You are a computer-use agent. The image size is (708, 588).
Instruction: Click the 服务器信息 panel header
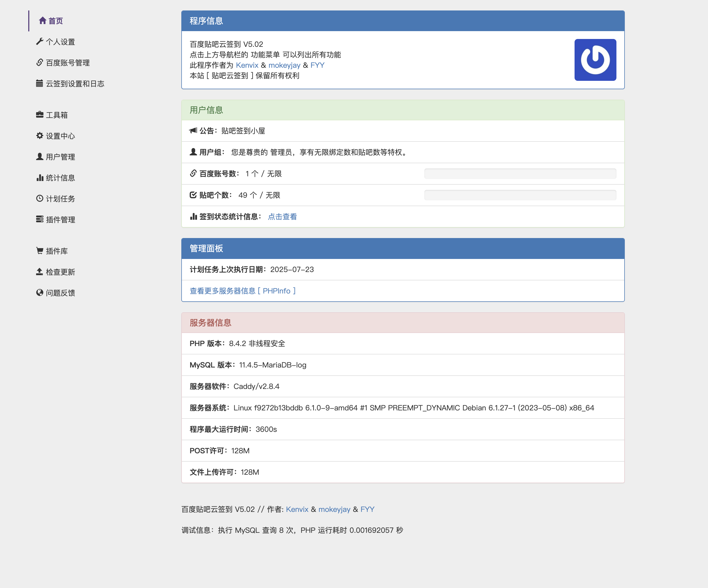point(403,323)
